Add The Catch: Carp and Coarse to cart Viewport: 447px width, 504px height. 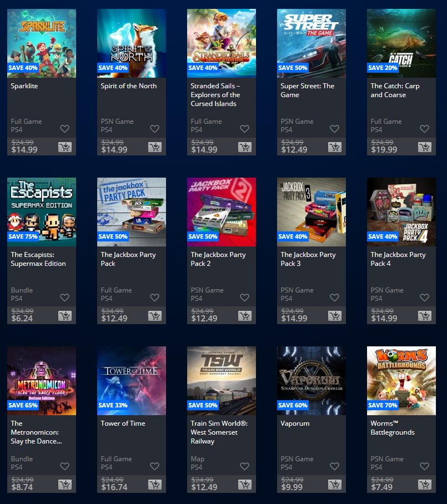[425, 147]
